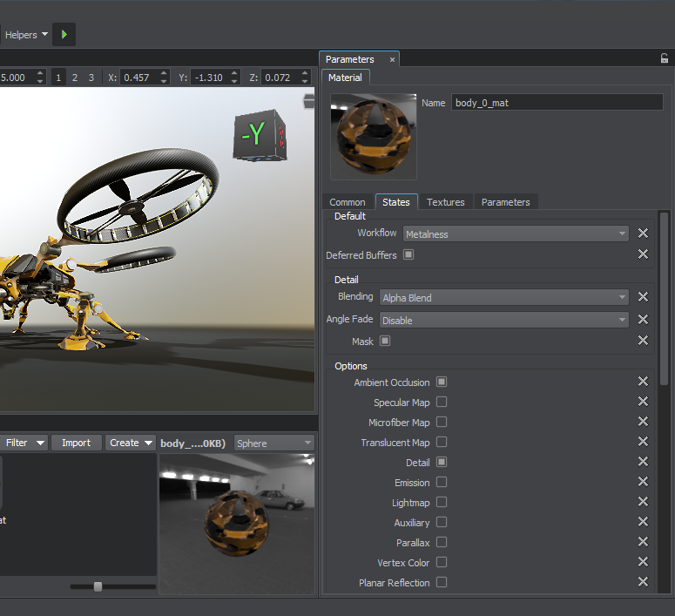Click the -Y orientation cube gizmo
The image size is (675, 616).
(x=259, y=134)
